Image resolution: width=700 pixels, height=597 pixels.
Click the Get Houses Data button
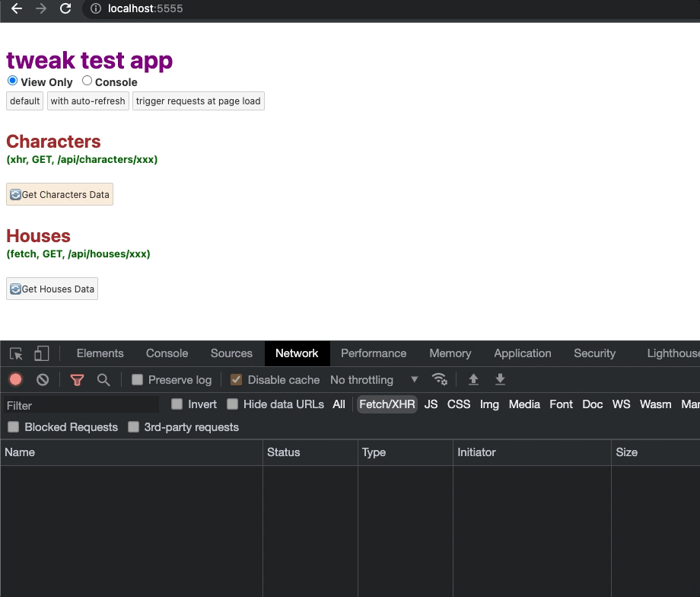point(51,289)
